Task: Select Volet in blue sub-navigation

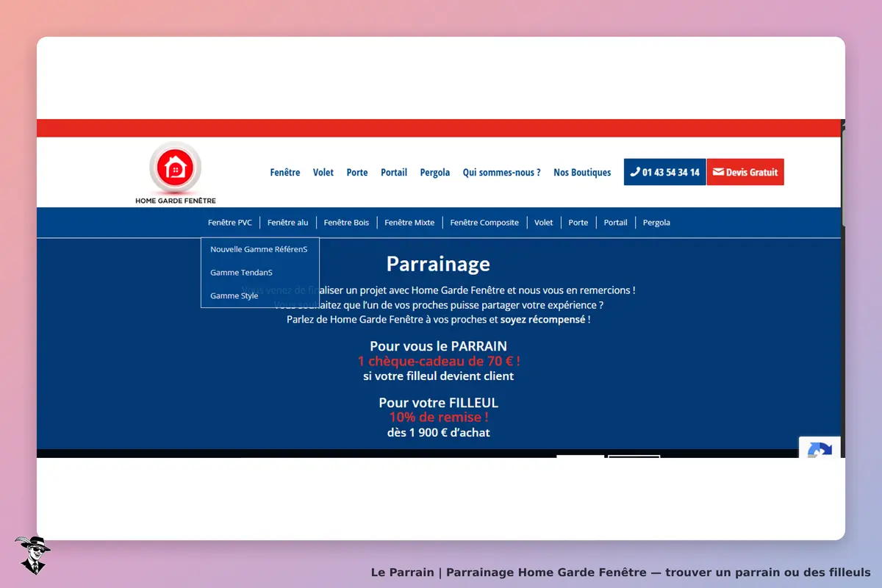Action: click(544, 222)
